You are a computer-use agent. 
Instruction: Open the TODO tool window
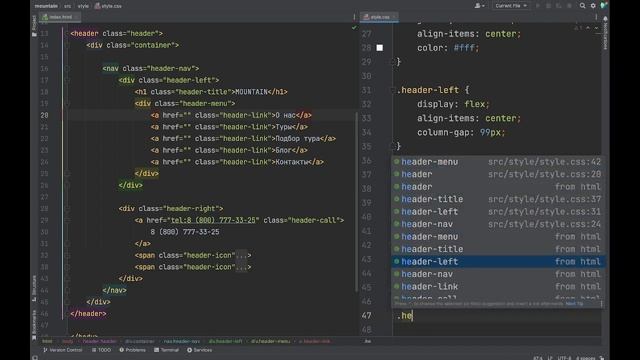[x=101, y=350]
